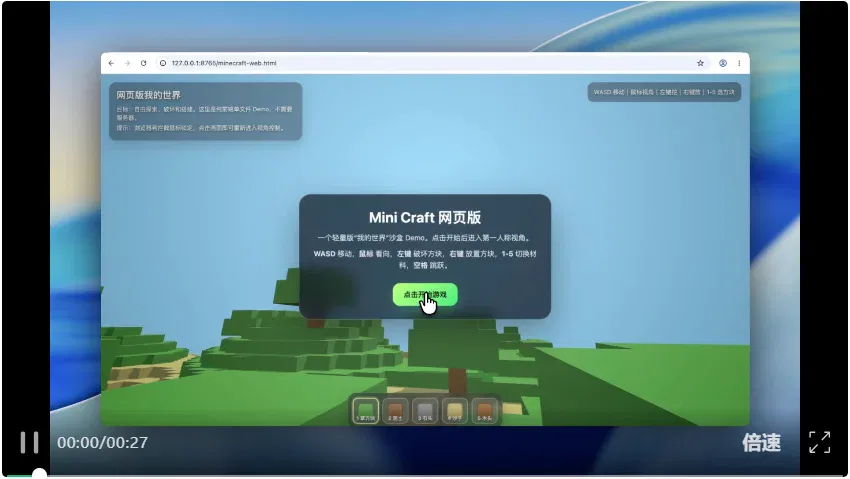This screenshot has width=850, height=479.
Task: Select hotbar slot 4 沙子
Action: tap(455, 411)
